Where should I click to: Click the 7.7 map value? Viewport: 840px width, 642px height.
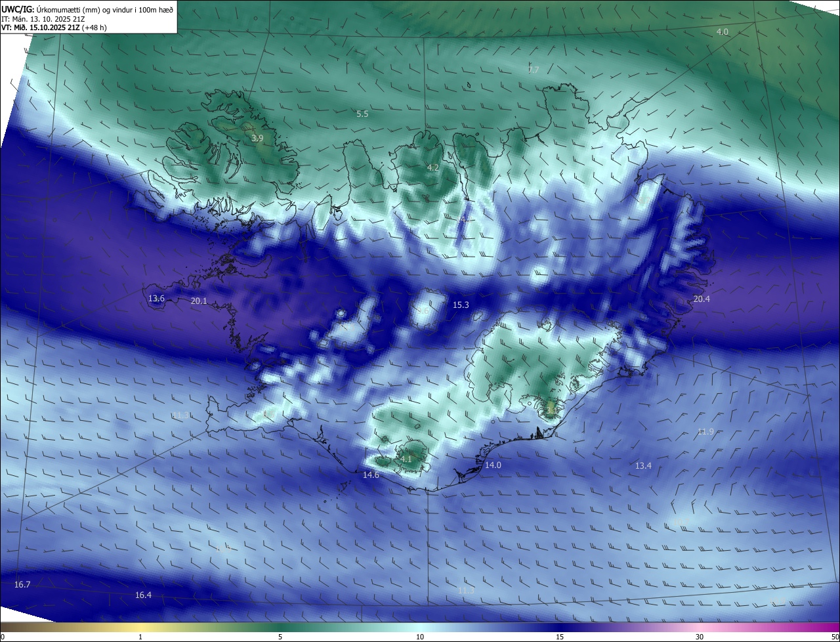click(534, 70)
